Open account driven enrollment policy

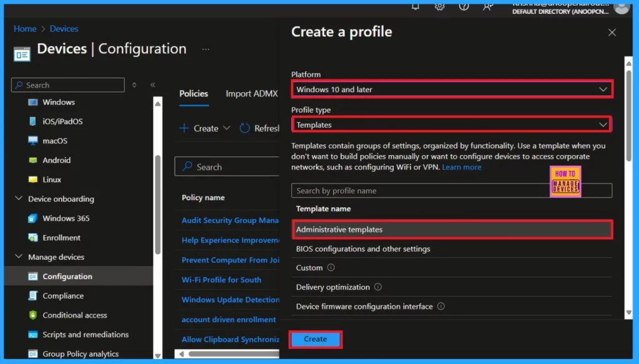(x=228, y=320)
